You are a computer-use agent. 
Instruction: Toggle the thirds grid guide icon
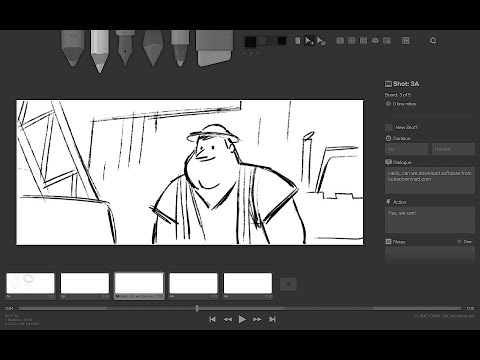[363, 41]
